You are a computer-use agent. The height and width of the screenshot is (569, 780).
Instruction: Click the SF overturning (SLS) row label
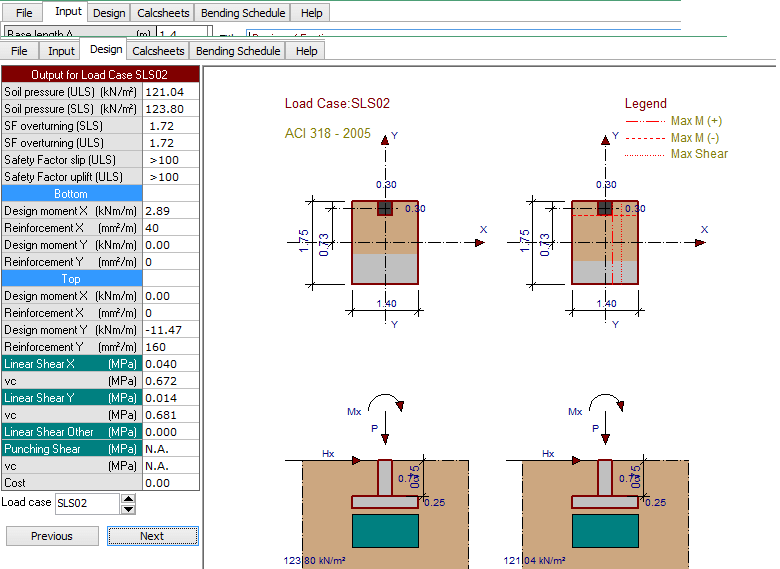pyautogui.click(x=72, y=126)
